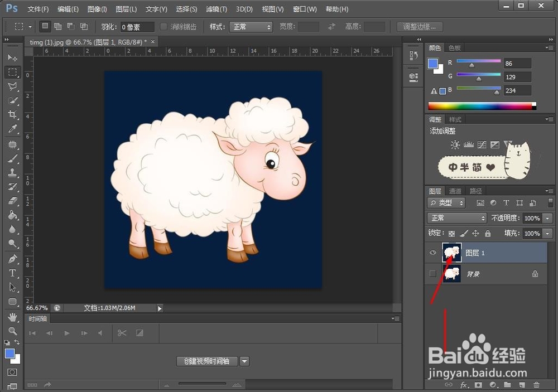Switch to the 通道 channels tab
Screen dimensions: 558x392
pos(455,191)
